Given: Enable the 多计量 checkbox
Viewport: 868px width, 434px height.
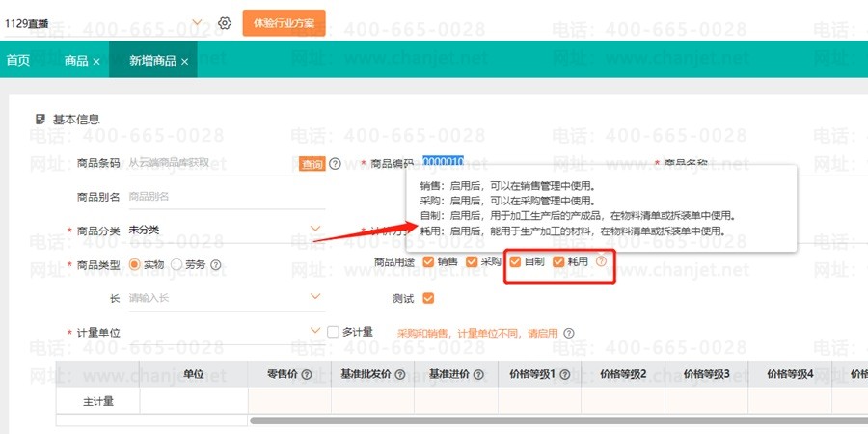Looking at the screenshot, I should pyautogui.click(x=333, y=332).
